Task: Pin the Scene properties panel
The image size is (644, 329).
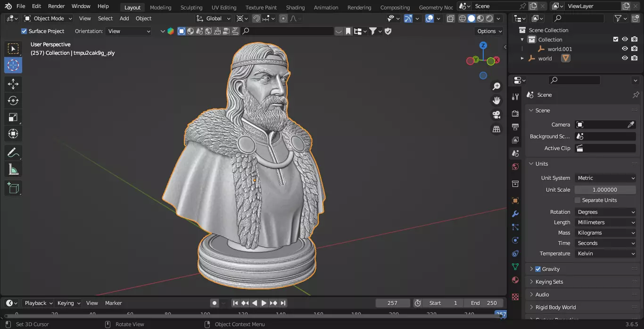Action: click(636, 95)
